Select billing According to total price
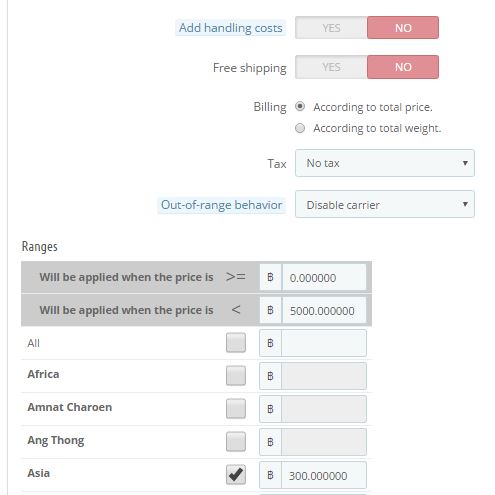This screenshot has height=495, width=495. [300, 107]
